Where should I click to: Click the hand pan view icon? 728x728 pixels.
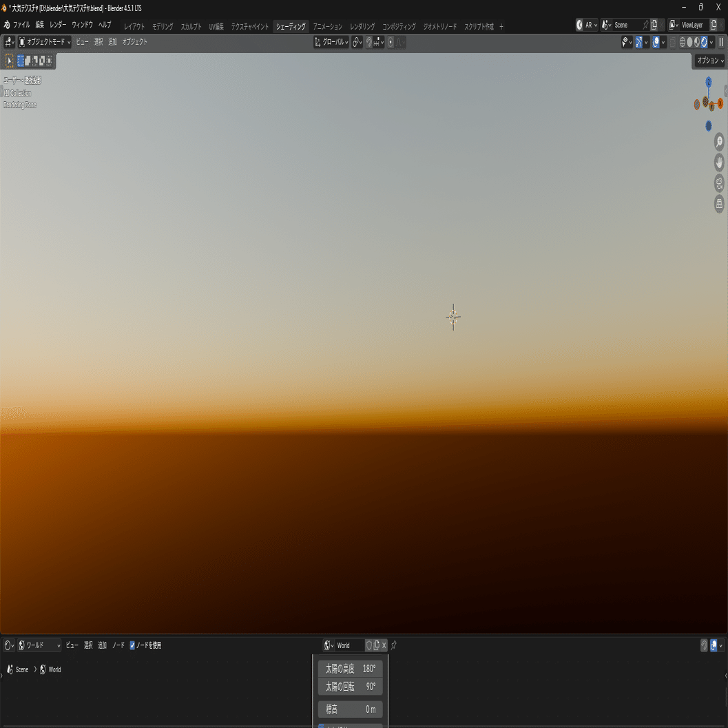719,163
